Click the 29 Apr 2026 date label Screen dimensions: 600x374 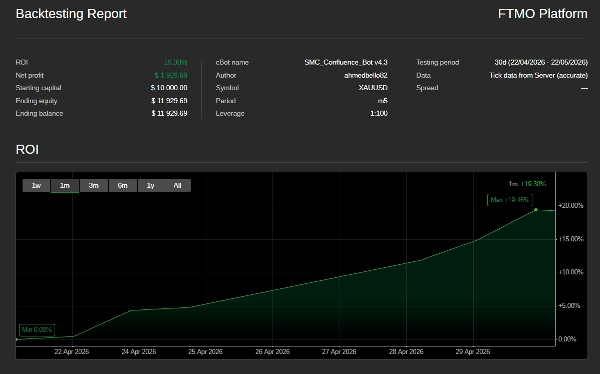(x=473, y=351)
